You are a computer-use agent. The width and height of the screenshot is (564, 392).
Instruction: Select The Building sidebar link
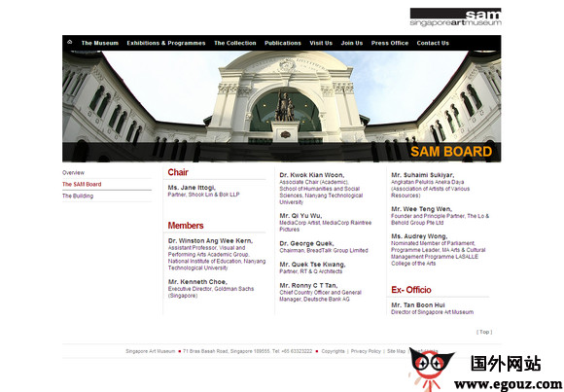[78, 196]
